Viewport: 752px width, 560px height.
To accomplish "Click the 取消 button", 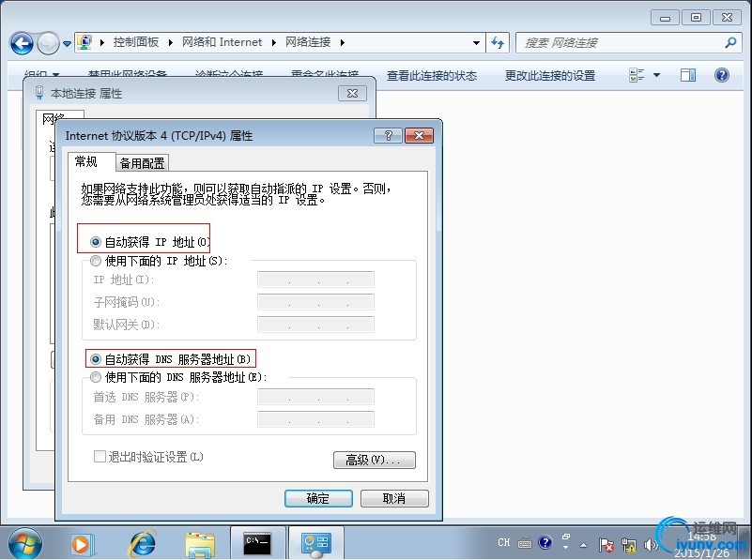I will tap(394, 498).
